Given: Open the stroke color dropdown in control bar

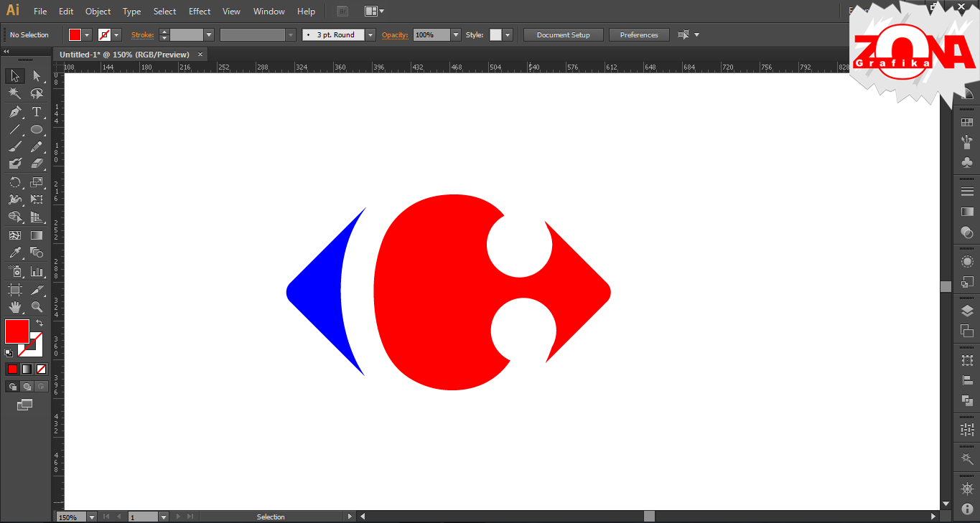Looking at the screenshot, I should tap(116, 34).
